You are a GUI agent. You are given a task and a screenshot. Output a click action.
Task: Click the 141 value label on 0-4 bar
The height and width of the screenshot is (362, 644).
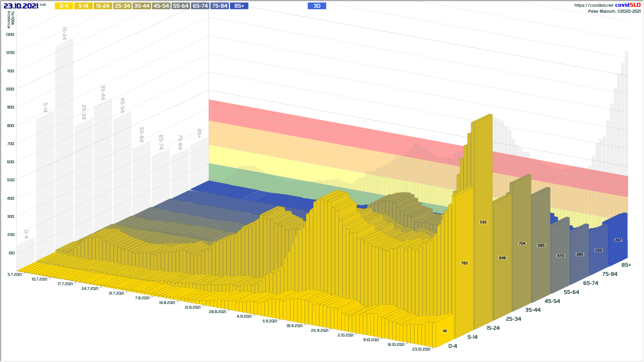click(x=445, y=331)
